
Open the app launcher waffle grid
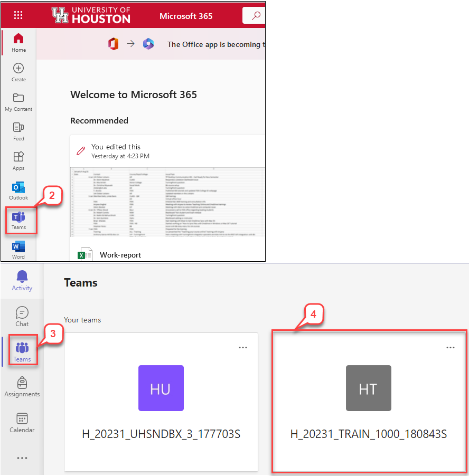[18, 15]
